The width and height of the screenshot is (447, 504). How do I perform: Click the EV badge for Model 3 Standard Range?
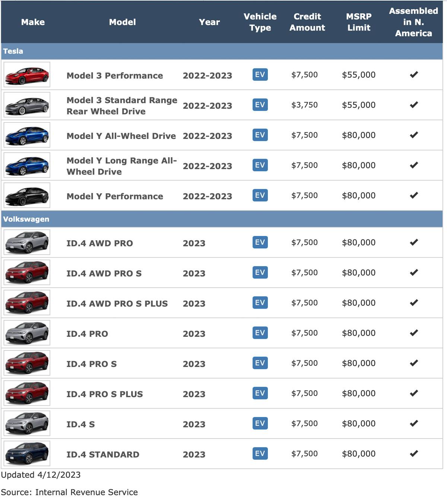point(260,105)
